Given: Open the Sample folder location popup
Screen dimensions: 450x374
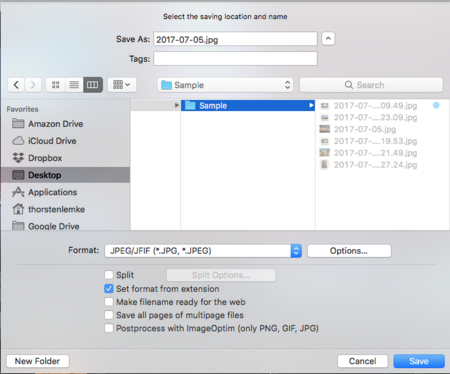Looking at the screenshot, I should pos(225,85).
